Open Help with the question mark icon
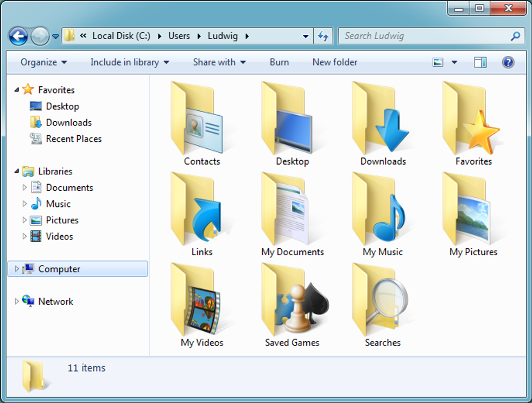Screen dimensions: 532x403 [508, 62]
